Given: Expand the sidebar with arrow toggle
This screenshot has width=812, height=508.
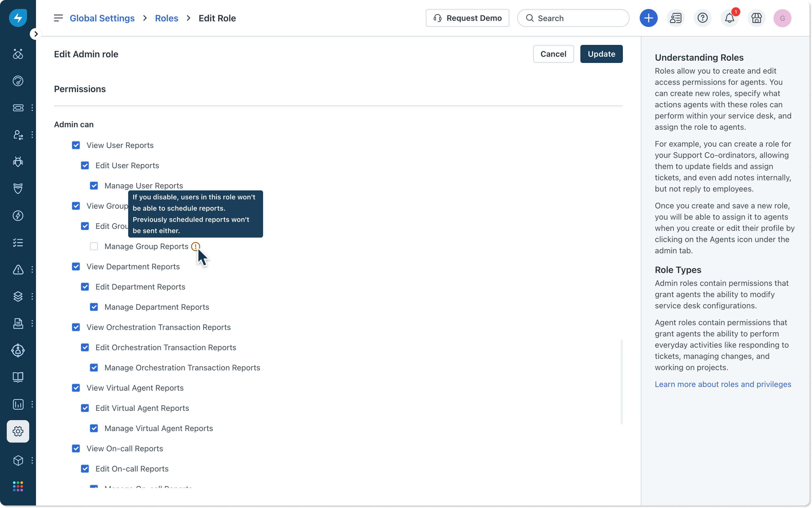Looking at the screenshot, I should click(36, 34).
